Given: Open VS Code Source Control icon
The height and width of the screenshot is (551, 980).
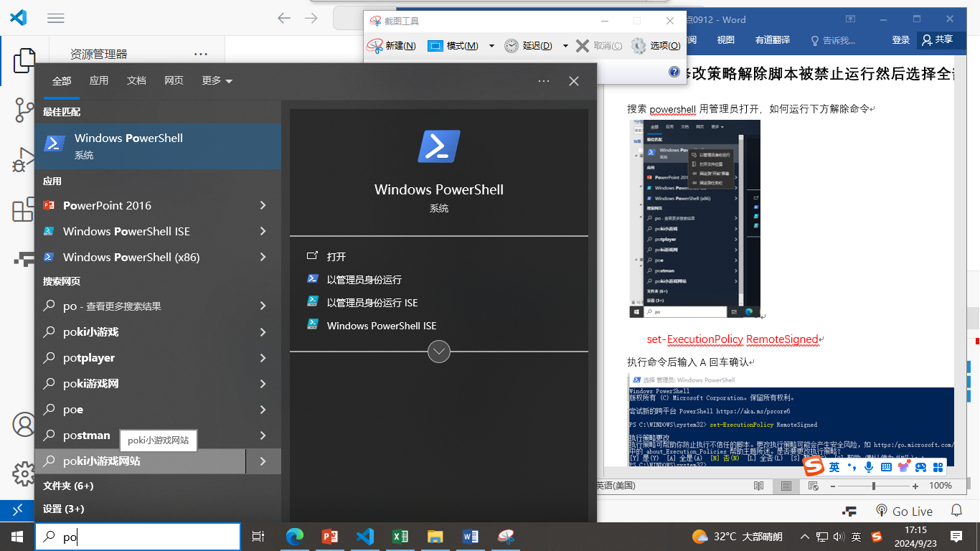Looking at the screenshot, I should (x=24, y=110).
